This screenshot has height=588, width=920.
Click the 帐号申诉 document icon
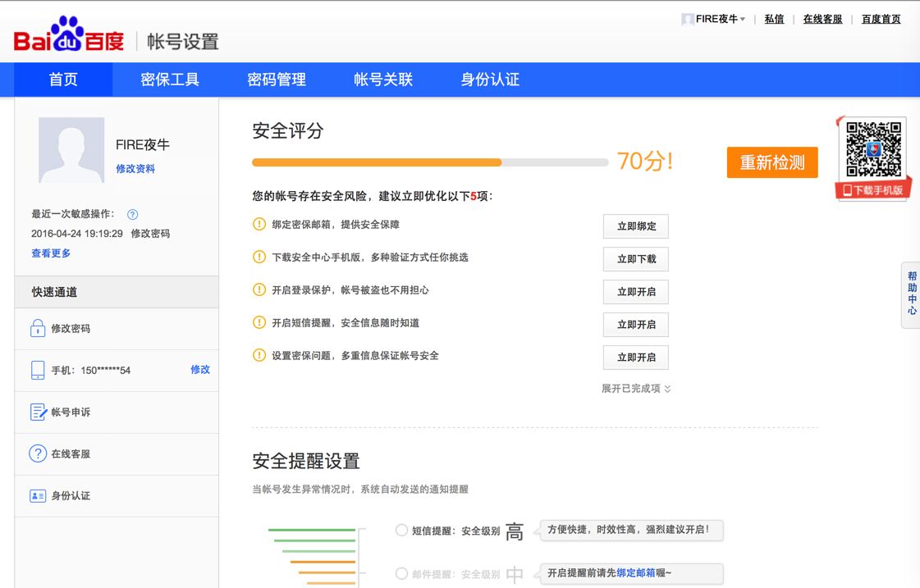pos(38,413)
